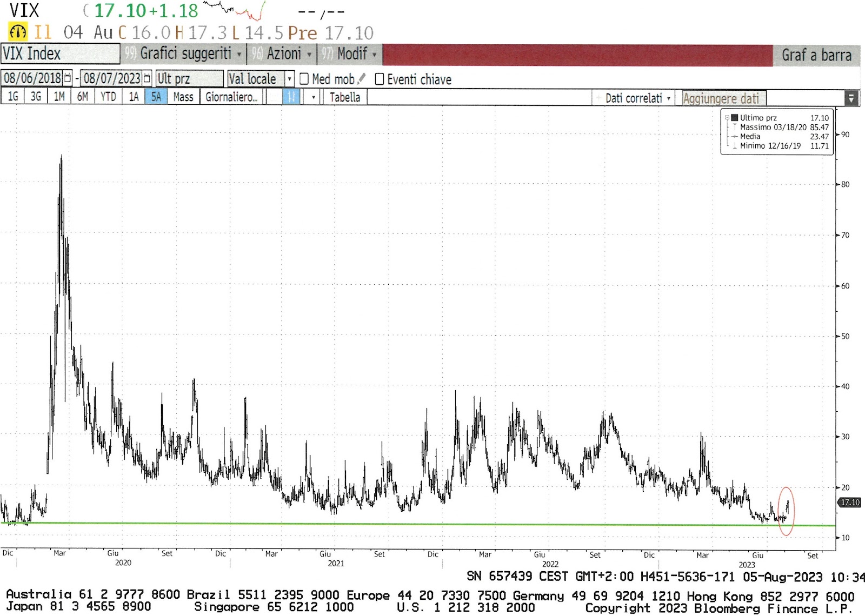Select the Mass time range tab
The image size is (865, 616).
[183, 97]
